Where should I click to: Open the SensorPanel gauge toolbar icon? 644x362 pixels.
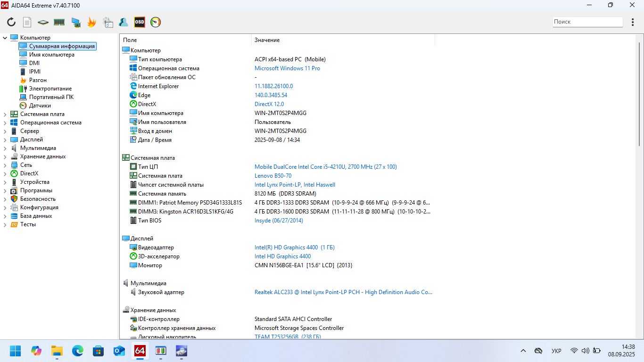(x=156, y=22)
